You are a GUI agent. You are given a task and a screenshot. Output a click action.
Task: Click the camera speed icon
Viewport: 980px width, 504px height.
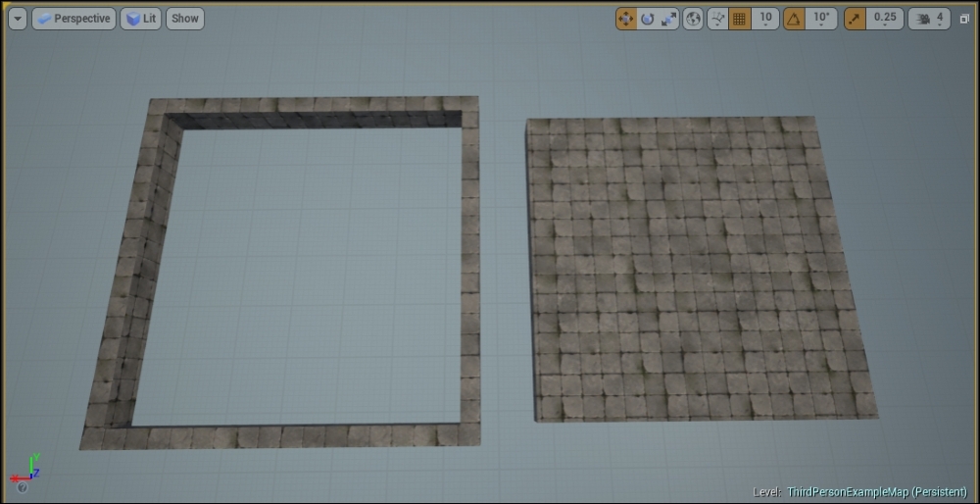[921, 19]
